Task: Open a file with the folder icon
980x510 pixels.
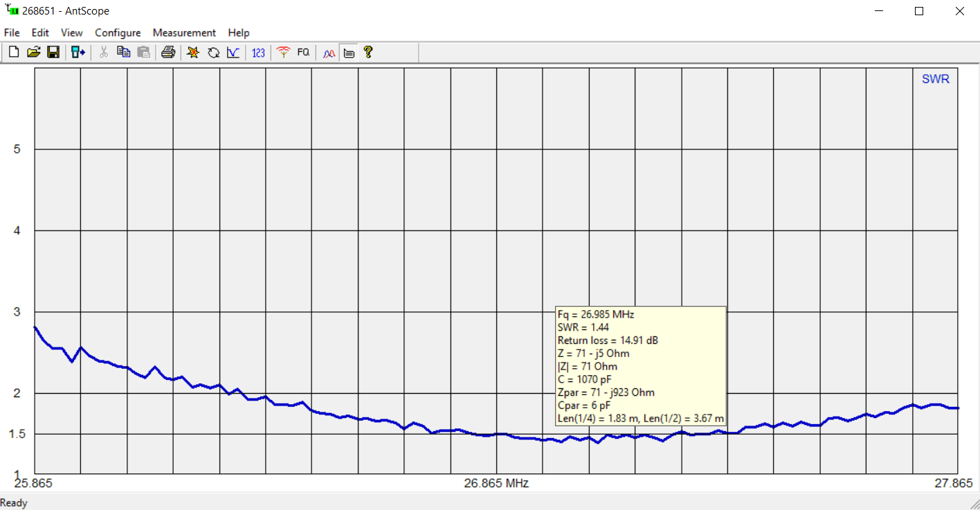Action: (x=33, y=53)
